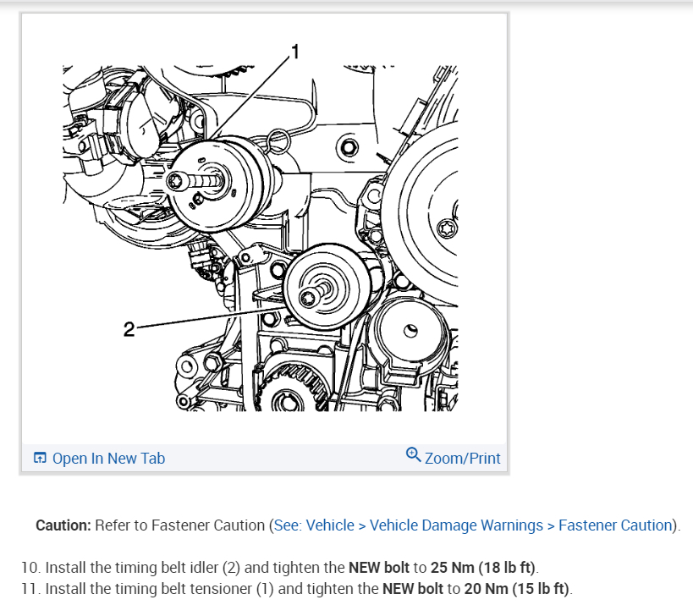
Task: Click the '25 Nm (18 lb ft)' torque value
Action: coord(482,568)
